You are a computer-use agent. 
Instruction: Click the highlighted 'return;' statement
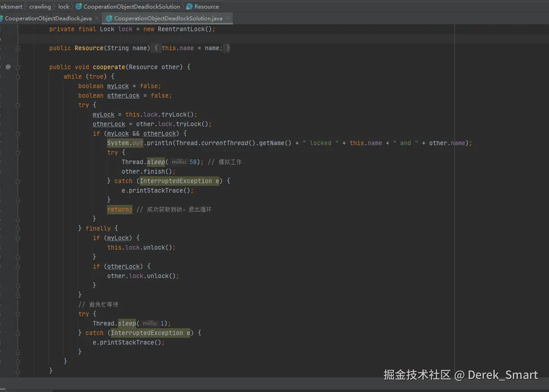pyautogui.click(x=120, y=209)
